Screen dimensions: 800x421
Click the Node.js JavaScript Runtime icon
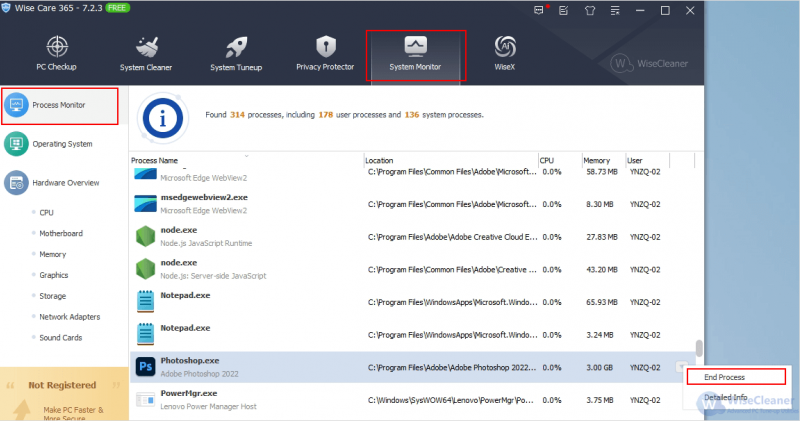coord(145,236)
